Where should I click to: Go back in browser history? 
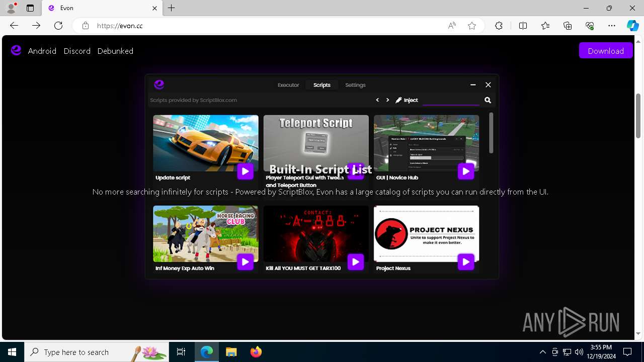(x=14, y=25)
